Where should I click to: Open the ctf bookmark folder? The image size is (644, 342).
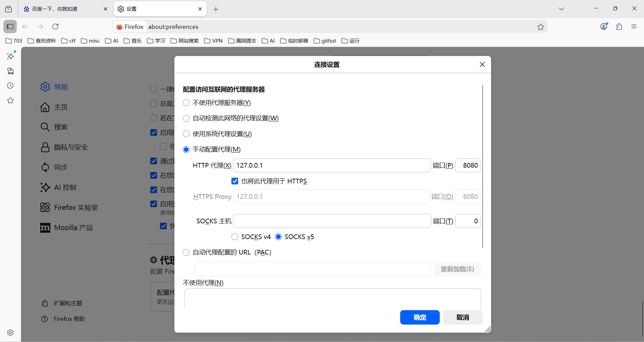point(68,41)
